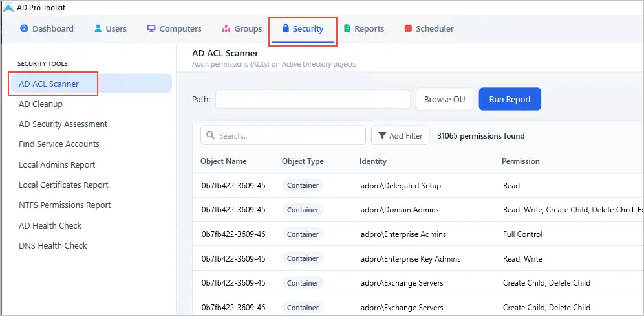
Task: Switch to the Scheduler tab
Action: click(429, 28)
